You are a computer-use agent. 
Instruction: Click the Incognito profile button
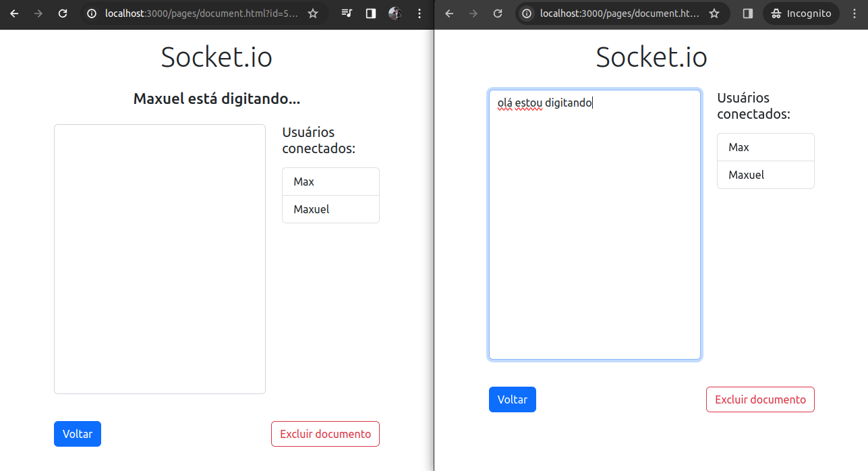801,13
